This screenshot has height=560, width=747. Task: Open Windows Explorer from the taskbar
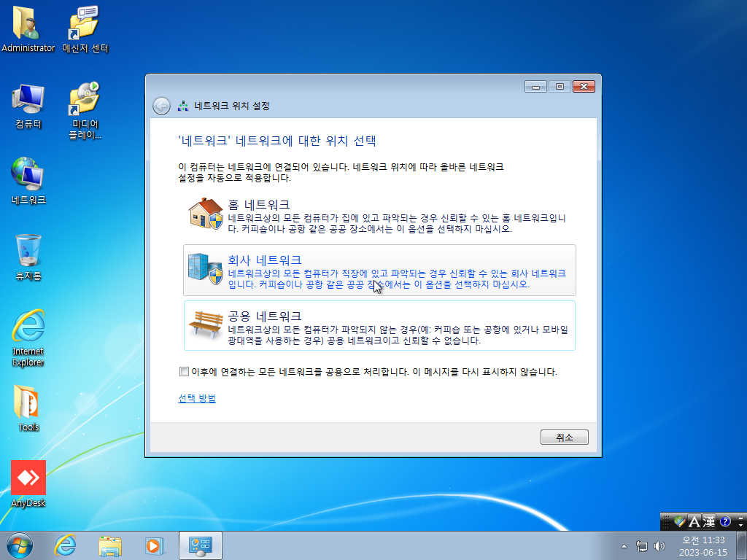pos(110,545)
